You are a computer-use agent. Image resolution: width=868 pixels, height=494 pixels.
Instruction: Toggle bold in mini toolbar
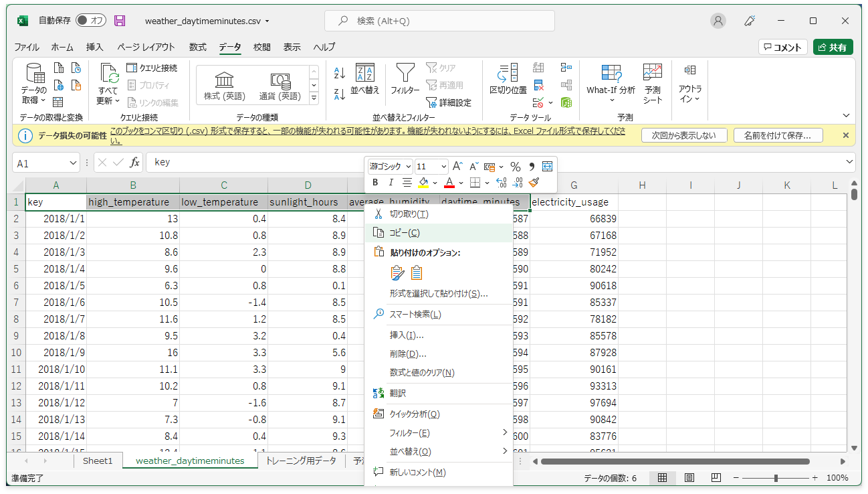click(x=375, y=183)
